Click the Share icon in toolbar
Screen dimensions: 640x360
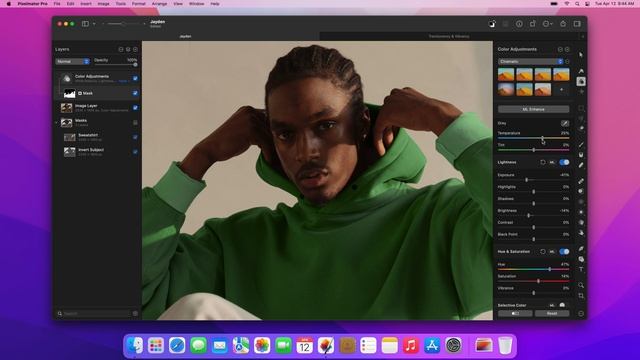pyautogui.click(x=563, y=24)
